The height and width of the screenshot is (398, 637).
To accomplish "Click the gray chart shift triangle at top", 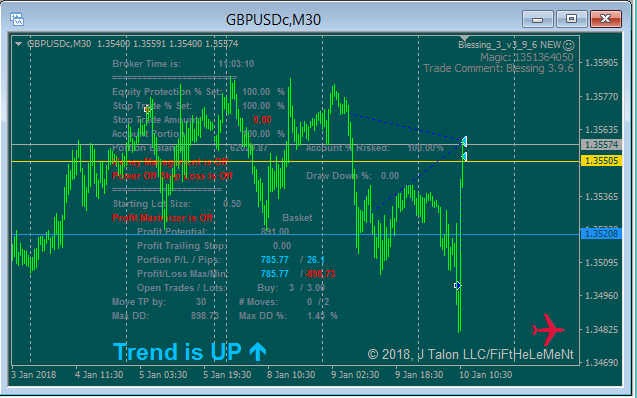I will click(464, 39).
